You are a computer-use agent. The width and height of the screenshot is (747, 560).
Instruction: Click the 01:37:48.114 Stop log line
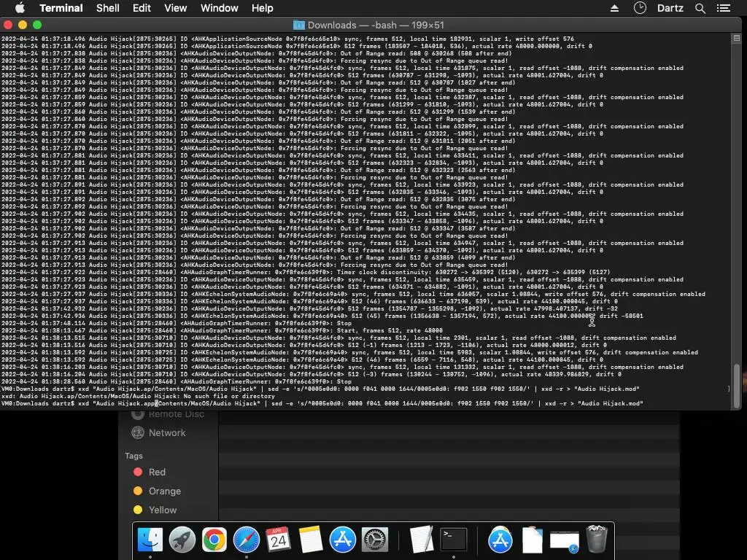point(177,323)
